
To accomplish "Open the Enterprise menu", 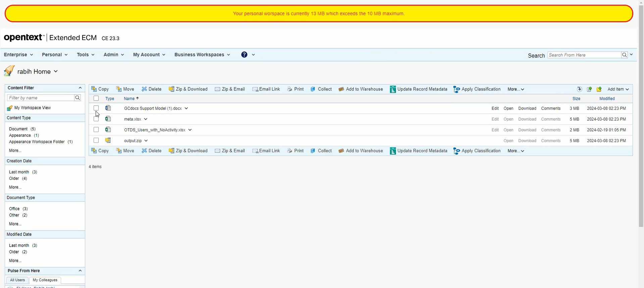I will [18, 55].
